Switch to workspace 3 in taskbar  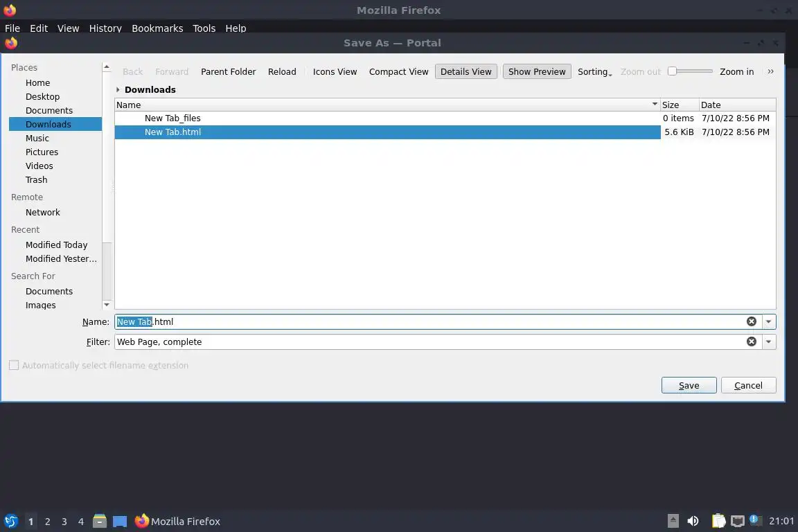coord(64,522)
